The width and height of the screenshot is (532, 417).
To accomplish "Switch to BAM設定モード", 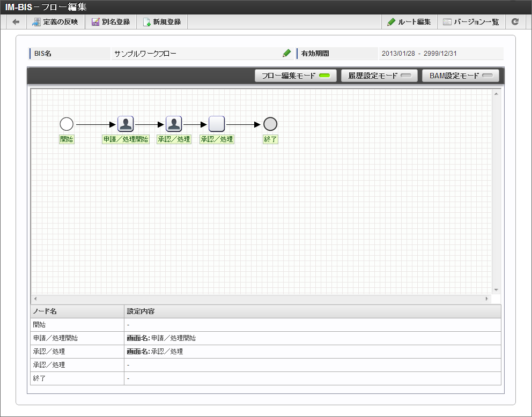I will point(460,76).
